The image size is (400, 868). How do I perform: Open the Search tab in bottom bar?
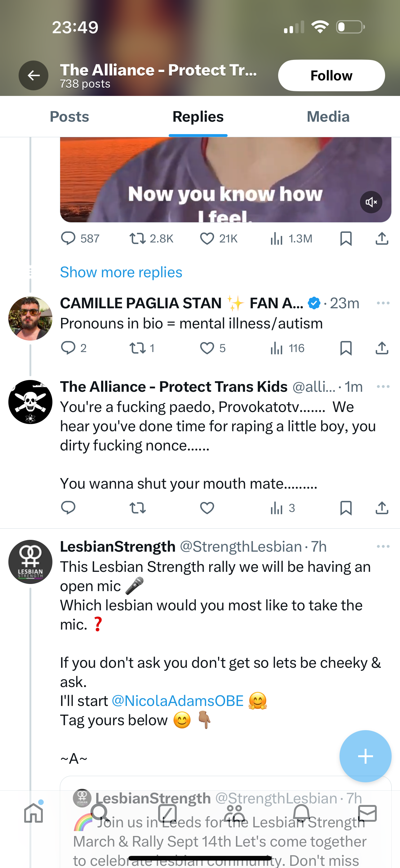point(100,813)
